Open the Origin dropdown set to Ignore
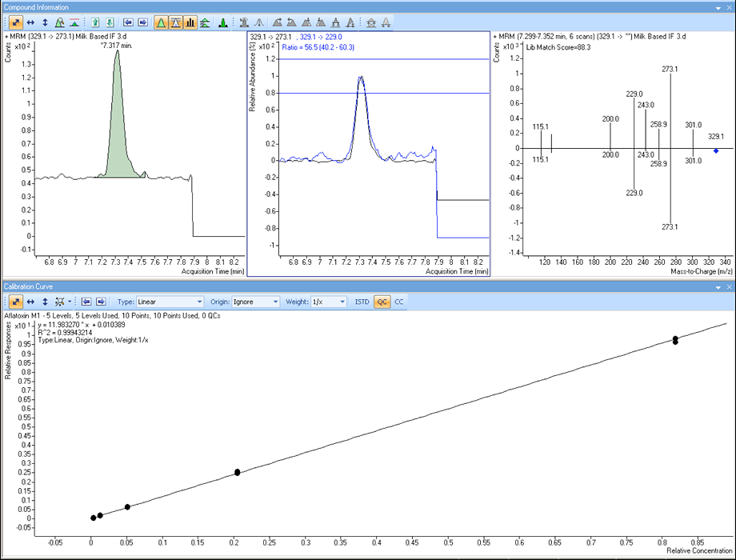The height and width of the screenshot is (560, 736). [254, 302]
